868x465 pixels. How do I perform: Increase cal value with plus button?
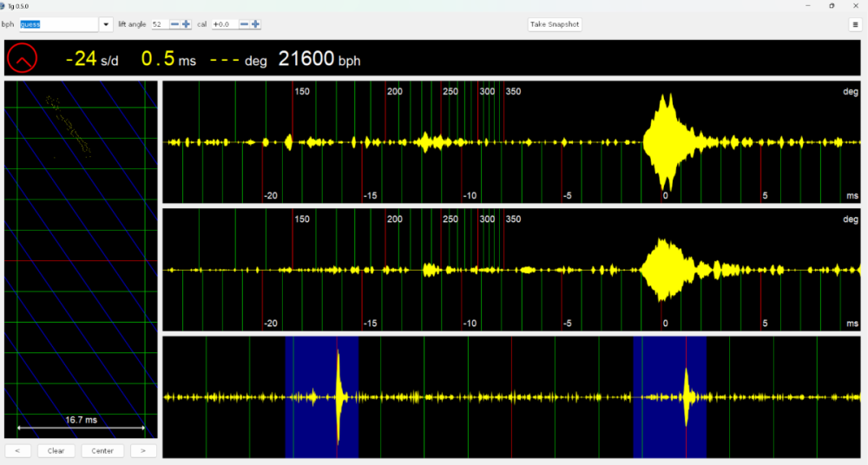tap(255, 24)
